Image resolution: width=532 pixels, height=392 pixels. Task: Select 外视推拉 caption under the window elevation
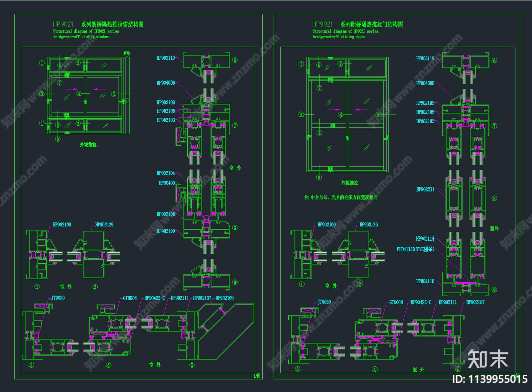[88, 145]
